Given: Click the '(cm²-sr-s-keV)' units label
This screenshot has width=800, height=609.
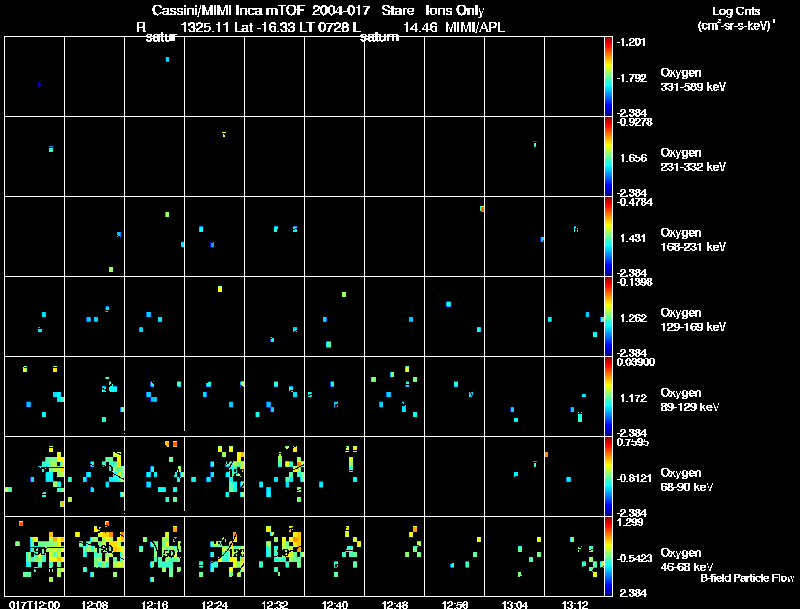Looking at the screenshot, I should [736, 25].
